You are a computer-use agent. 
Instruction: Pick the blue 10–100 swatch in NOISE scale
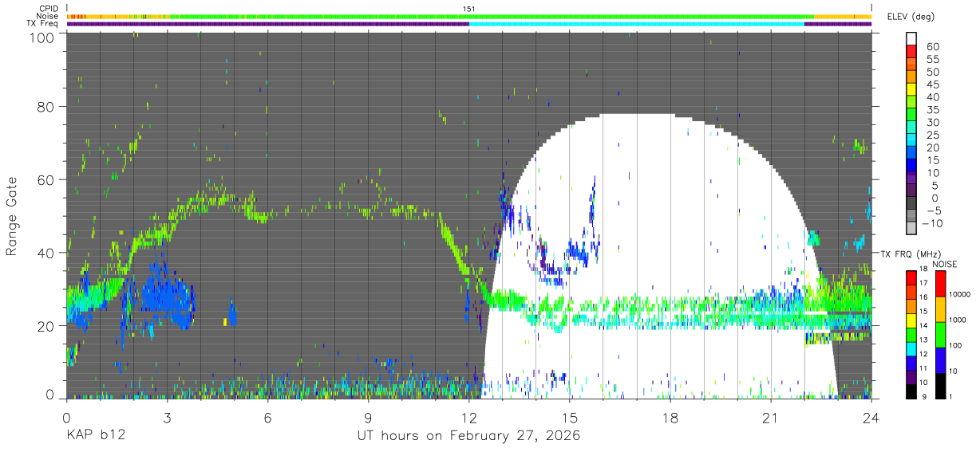pyautogui.click(x=941, y=359)
